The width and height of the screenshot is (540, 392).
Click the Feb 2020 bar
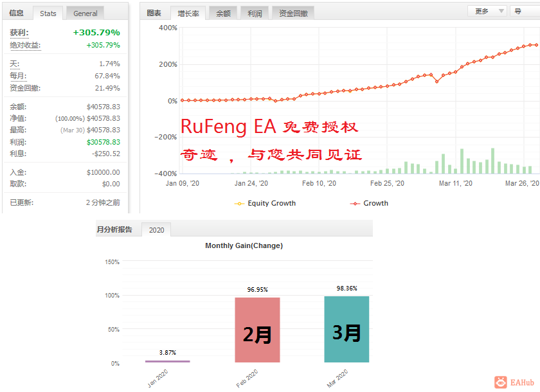pos(257,330)
